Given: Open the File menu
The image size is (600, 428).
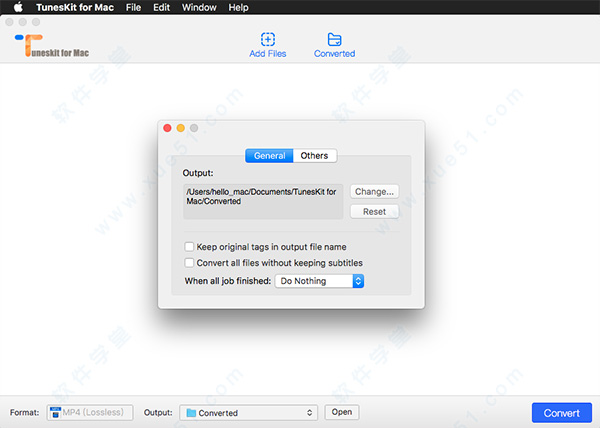Looking at the screenshot, I should click(134, 7).
